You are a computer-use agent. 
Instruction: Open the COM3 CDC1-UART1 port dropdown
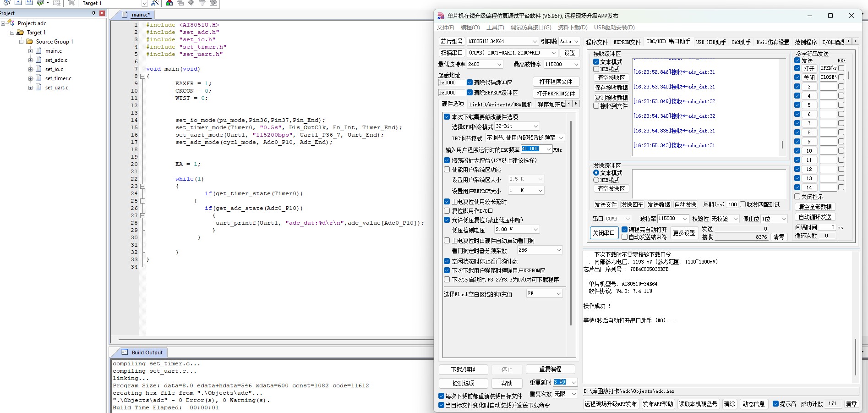pyautogui.click(x=513, y=53)
